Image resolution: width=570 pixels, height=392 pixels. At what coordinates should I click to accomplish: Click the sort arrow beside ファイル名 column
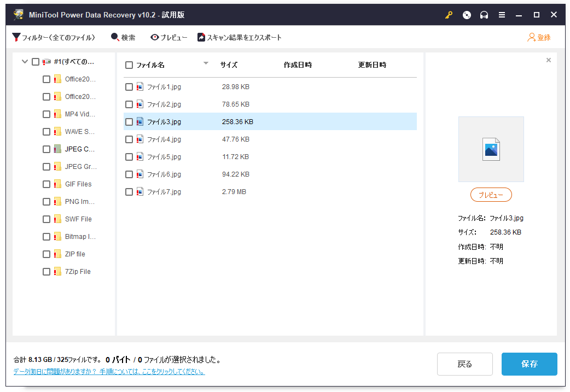click(x=206, y=64)
